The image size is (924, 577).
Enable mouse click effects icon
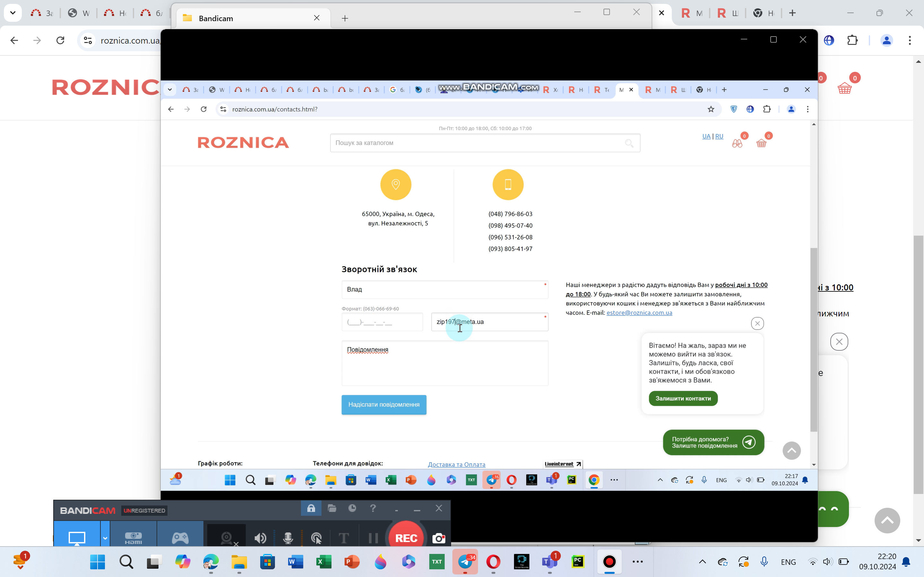[x=316, y=538]
